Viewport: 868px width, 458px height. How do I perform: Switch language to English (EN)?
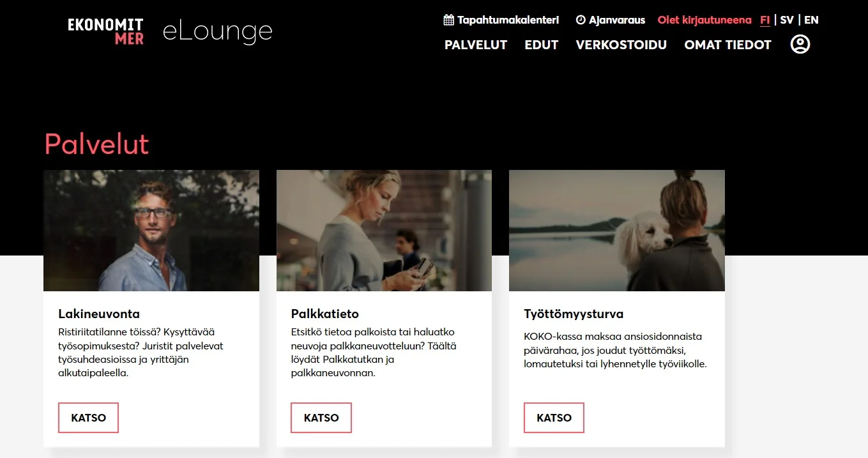pyautogui.click(x=811, y=20)
